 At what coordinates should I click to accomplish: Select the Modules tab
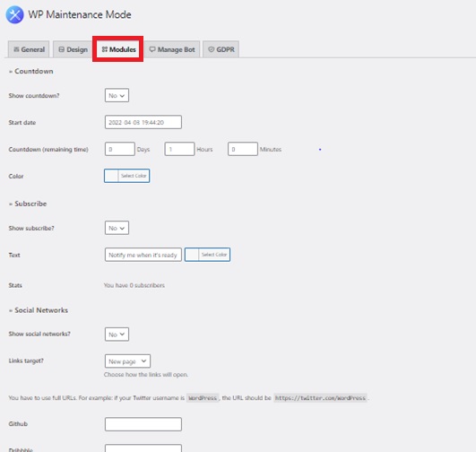(118, 49)
